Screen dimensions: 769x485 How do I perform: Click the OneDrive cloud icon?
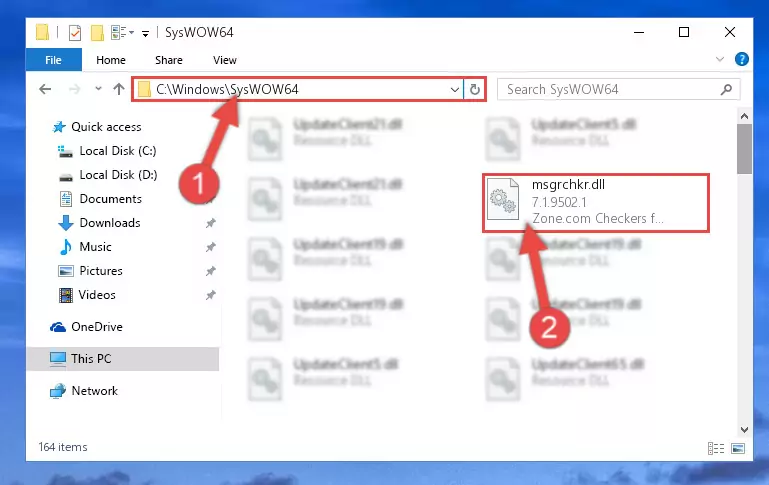click(58, 327)
